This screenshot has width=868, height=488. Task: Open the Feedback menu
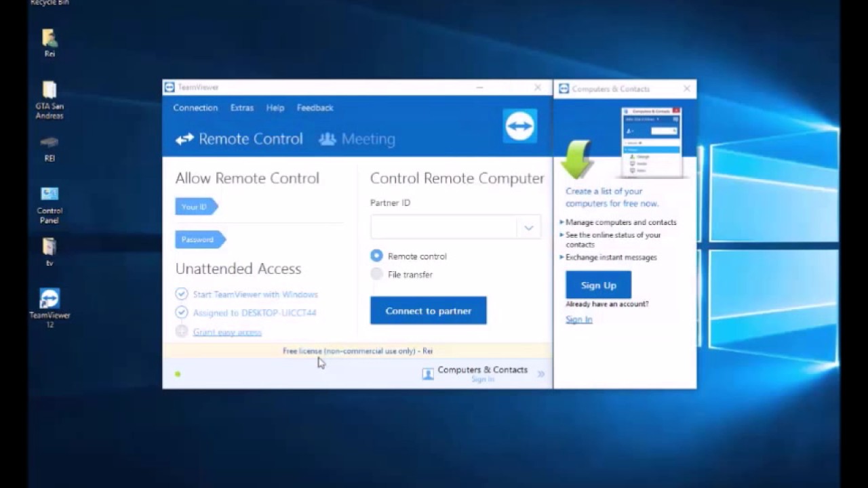pyautogui.click(x=315, y=108)
